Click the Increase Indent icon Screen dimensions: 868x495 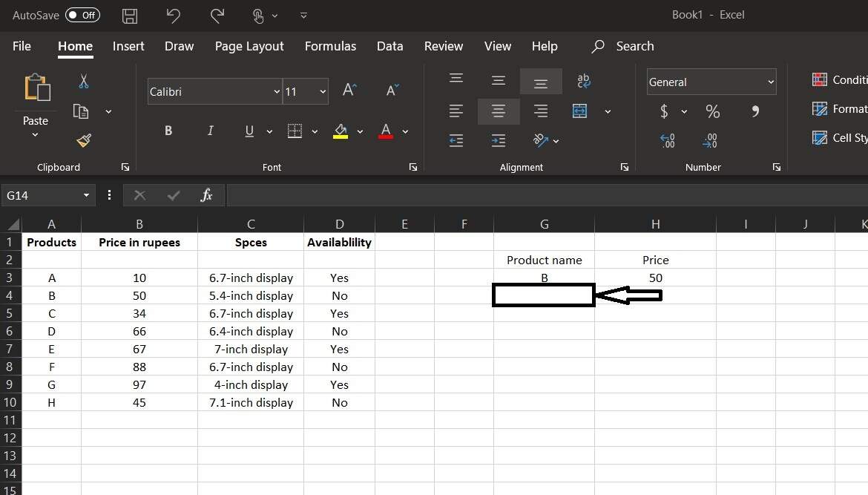click(499, 140)
